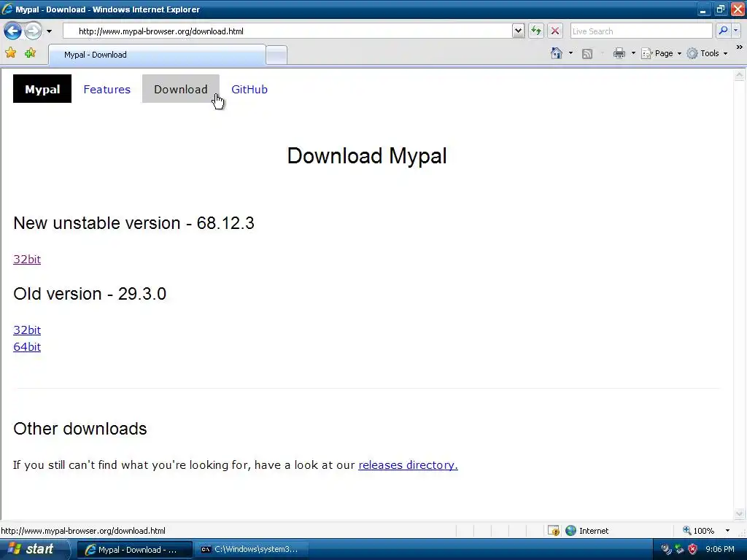Click the Other downloads heading

[x=80, y=429]
